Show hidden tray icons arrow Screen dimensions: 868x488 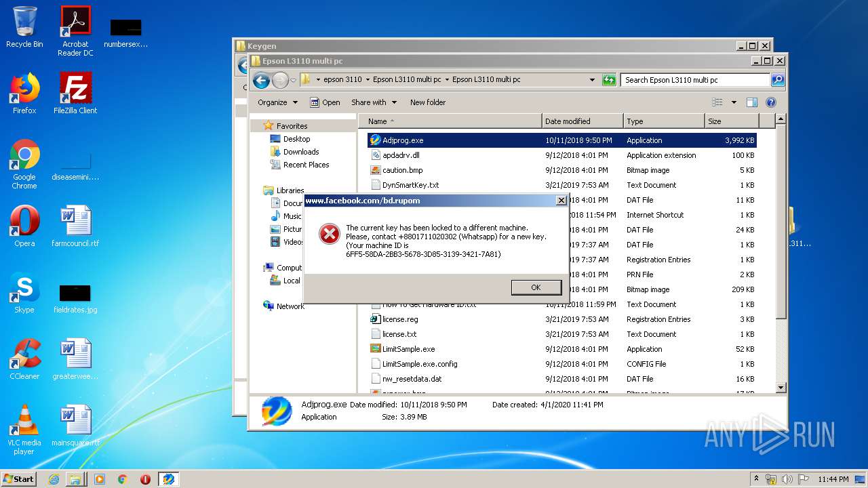point(757,479)
